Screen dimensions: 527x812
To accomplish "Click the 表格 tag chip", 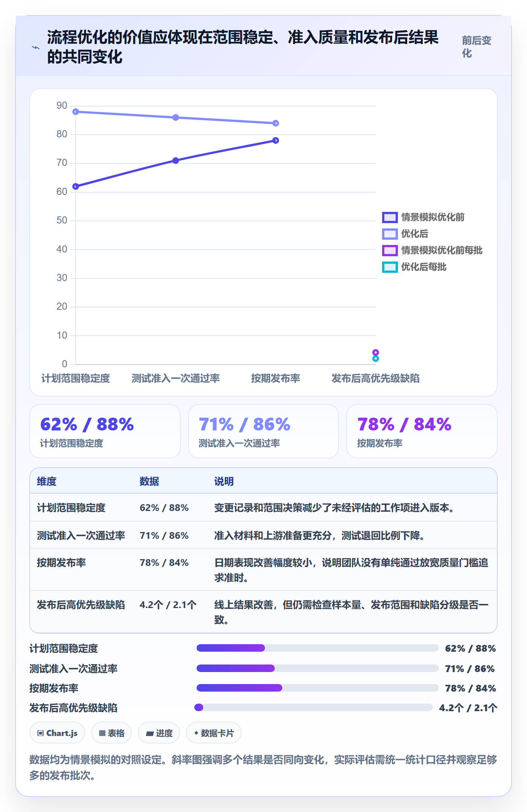I will click(x=111, y=733).
